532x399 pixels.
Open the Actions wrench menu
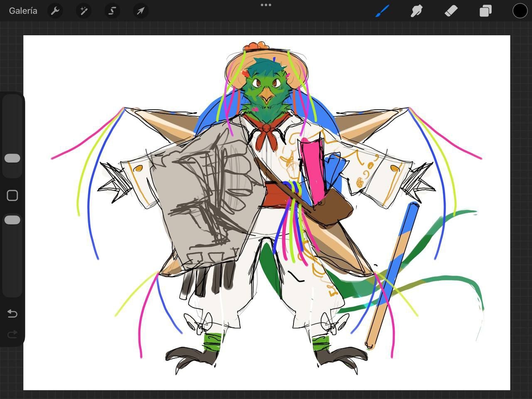pyautogui.click(x=55, y=11)
